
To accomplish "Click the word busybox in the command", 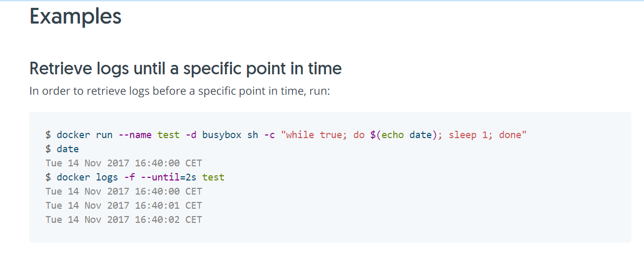I will pos(222,135).
